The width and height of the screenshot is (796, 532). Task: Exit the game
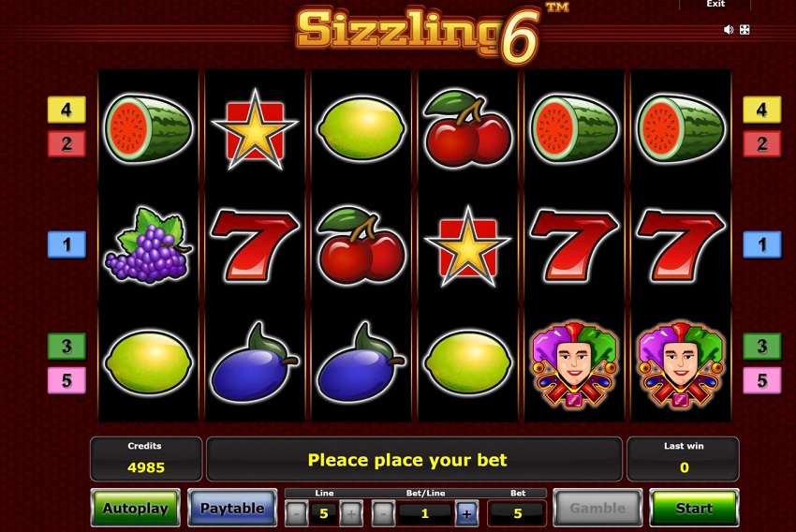pyautogui.click(x=715, y=4)
